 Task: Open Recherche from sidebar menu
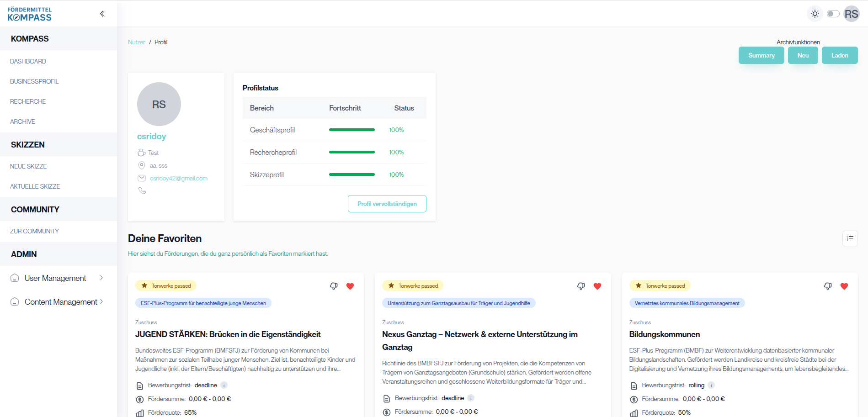pos(28,101)
